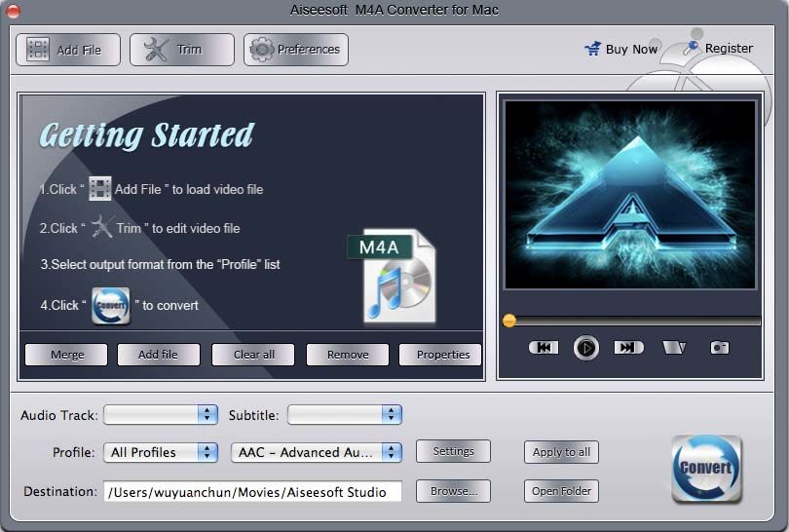This screenshot has width=789, height=532.
Task: Click the Buy Now cart icon
Action: coord(593,49)
